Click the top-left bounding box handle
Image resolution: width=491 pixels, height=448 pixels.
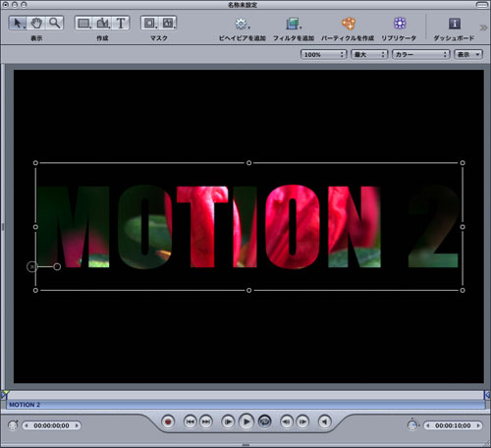click(x=35, y=163)
